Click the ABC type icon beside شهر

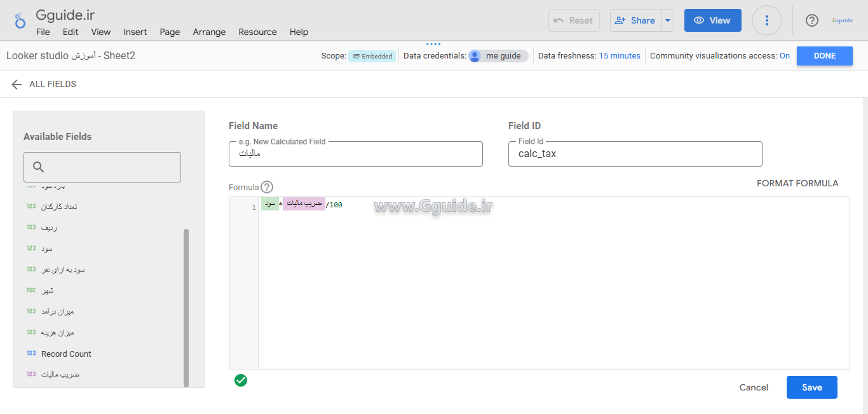coord(31,290)
